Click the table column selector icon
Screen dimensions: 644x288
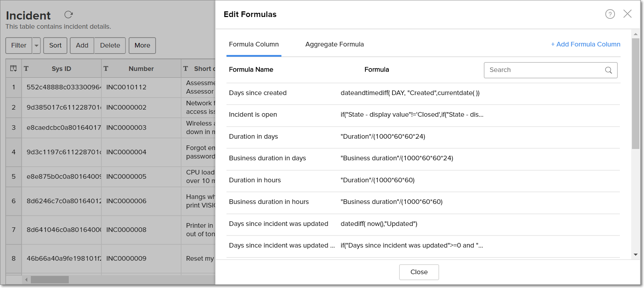point(13,68)
